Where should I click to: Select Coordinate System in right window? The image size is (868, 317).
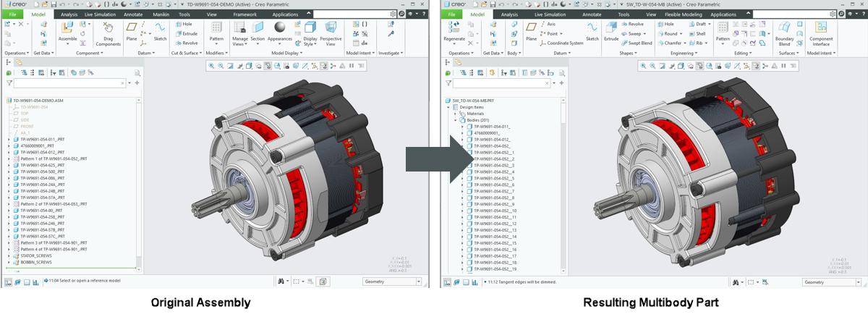tap(561, 43)
